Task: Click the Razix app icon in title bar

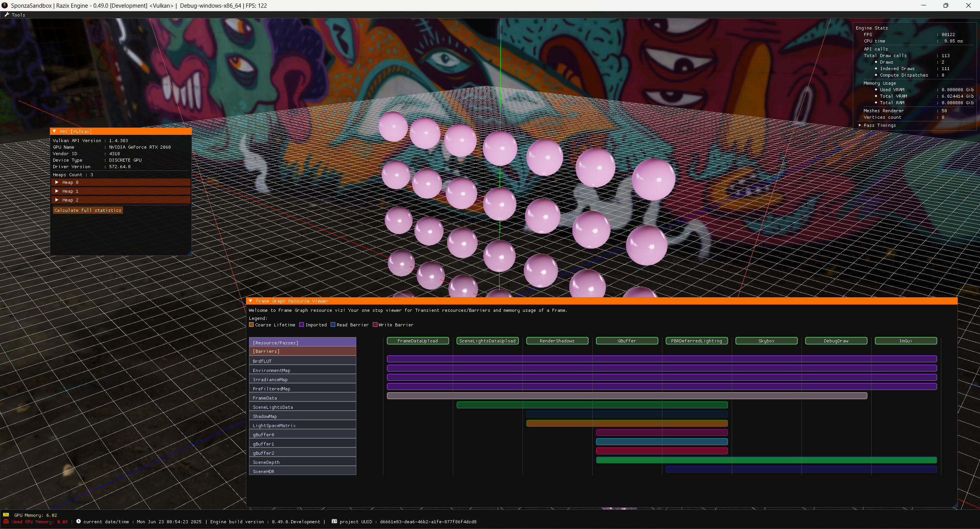Action: point(5,5)
